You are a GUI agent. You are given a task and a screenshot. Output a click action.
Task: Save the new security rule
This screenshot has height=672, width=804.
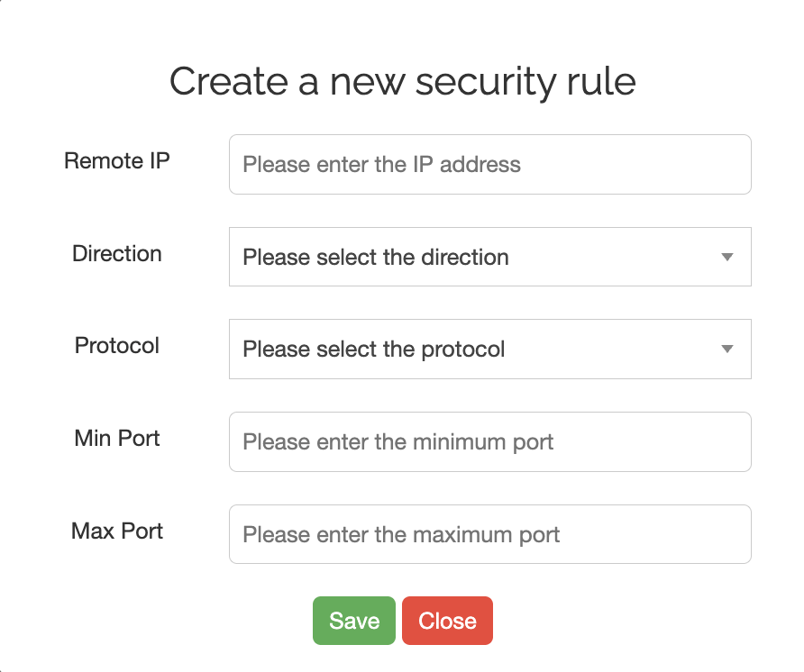354,621
